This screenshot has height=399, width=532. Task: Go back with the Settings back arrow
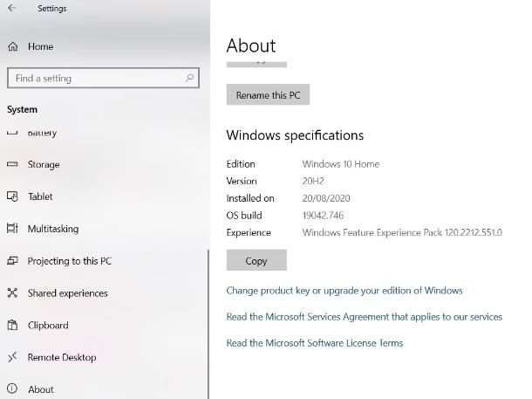(x=12, y=8)
